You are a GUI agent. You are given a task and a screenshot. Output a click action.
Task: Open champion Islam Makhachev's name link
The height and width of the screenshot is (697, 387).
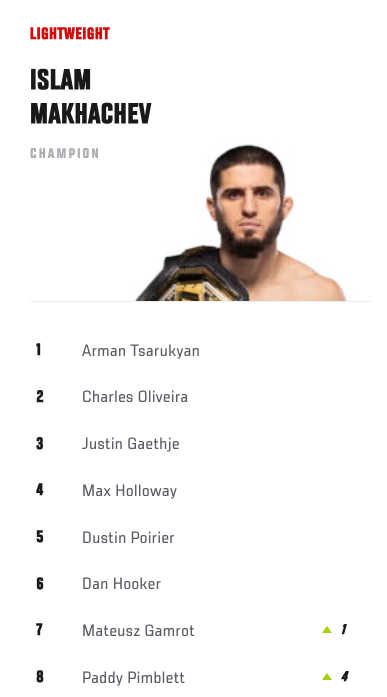(91, 96)
